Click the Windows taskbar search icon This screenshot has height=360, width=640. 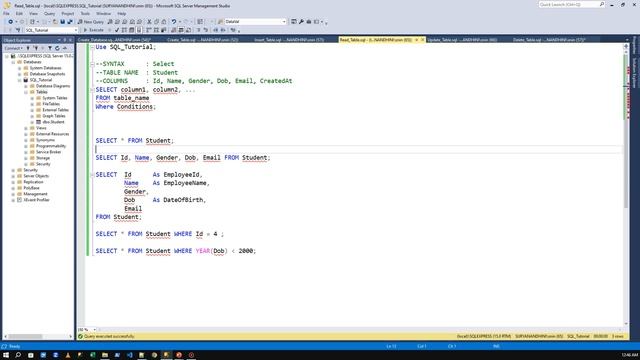tap(18, 355)
